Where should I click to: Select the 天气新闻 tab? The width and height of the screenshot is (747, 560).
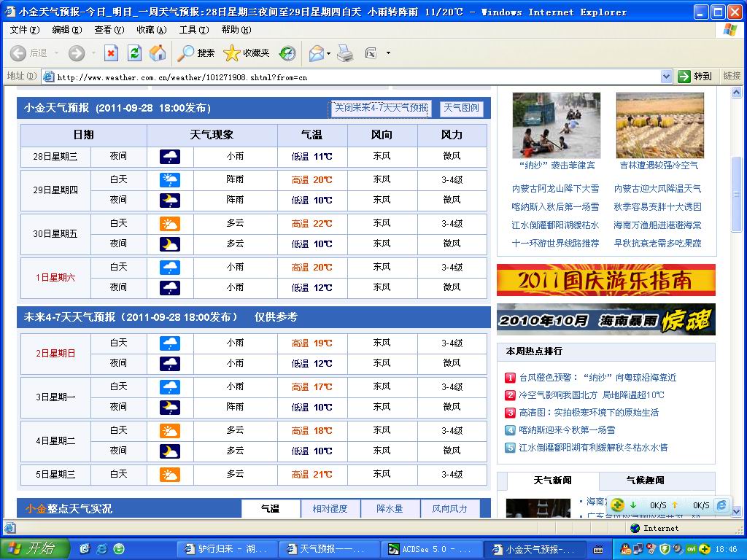(x=553, y=481)
